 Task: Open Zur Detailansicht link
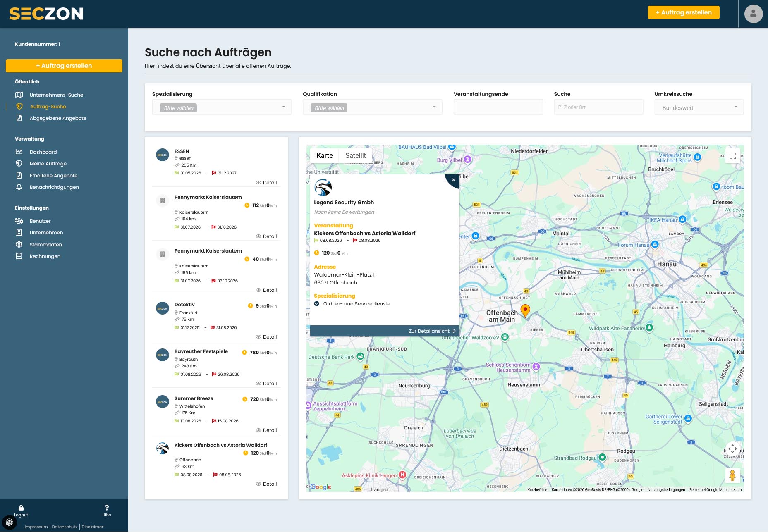[x=432, y=331]
